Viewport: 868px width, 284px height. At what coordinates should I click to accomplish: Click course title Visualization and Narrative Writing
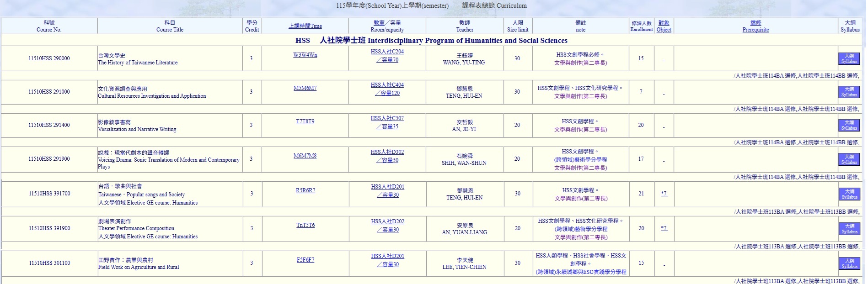pyautogui.click(x=137, y=129)
